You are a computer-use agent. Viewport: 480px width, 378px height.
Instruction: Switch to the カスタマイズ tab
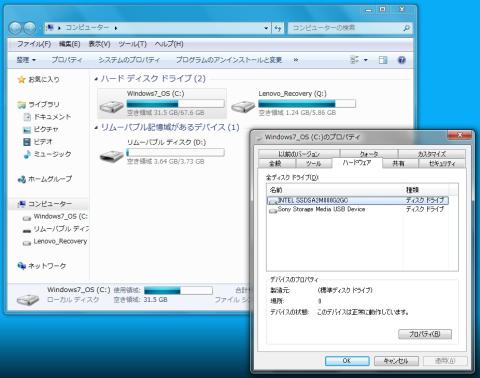point(432,154)
